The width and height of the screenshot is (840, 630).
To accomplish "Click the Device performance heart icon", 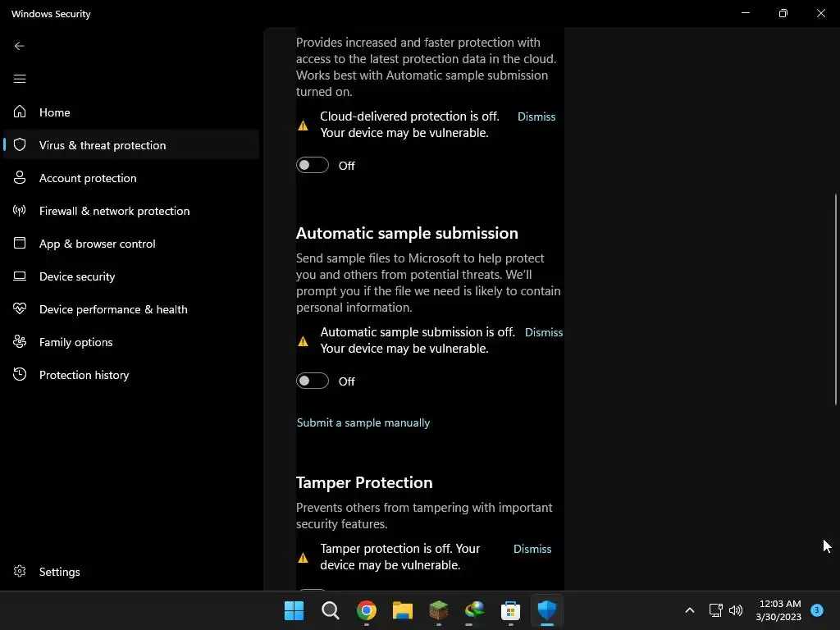I will click(20, 308).
